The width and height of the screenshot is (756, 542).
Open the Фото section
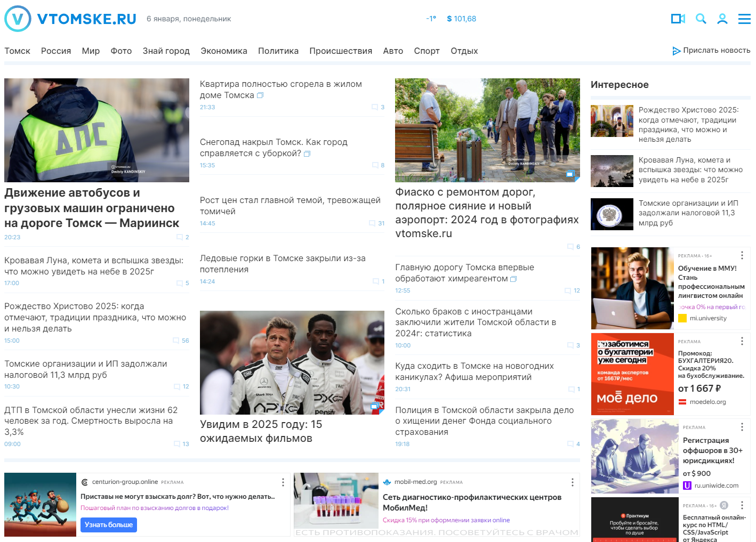(x=121, y=51)
